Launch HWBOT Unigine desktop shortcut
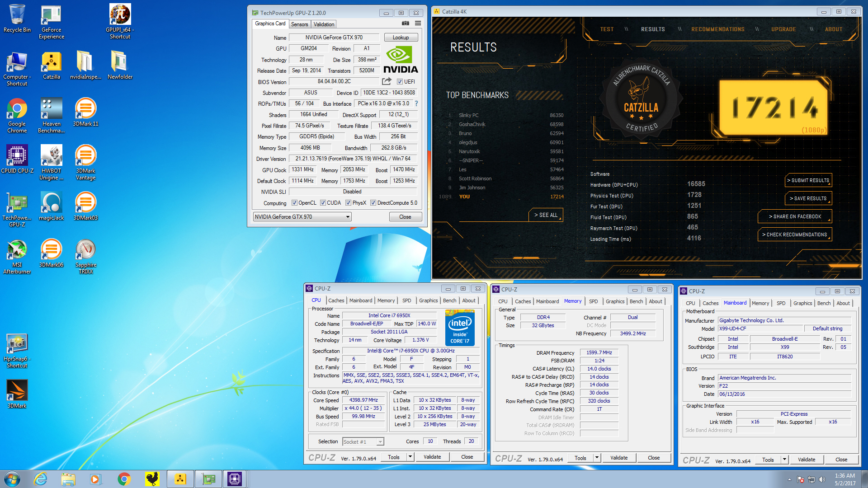This screenshot has width=868, height=488. (51, 163)
